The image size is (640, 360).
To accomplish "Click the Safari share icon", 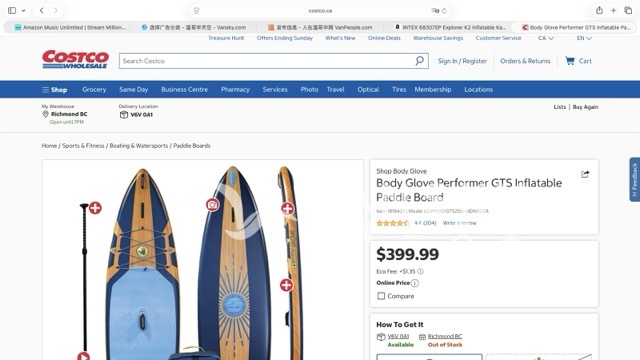I will click(x=599, y=11).
